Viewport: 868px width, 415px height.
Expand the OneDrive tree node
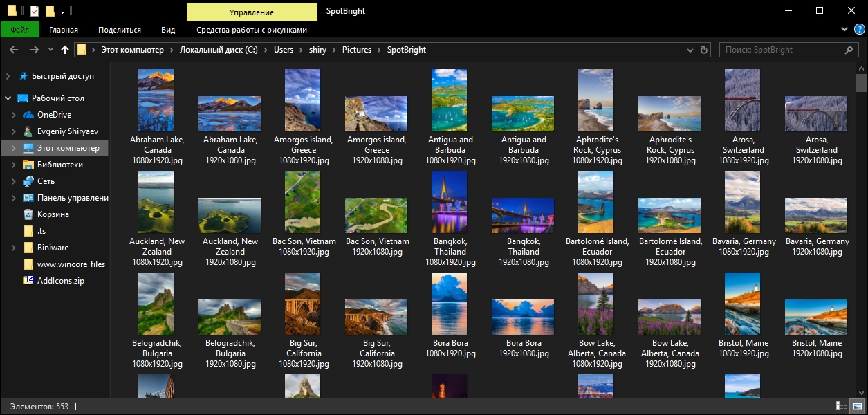(14, 115)
